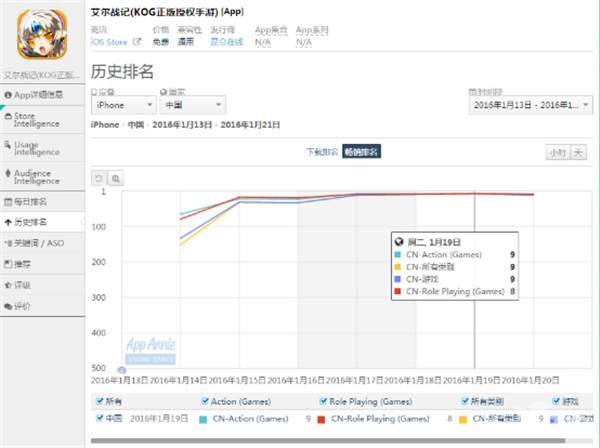Click the up-arrow icon beside 历史排名
This screenshot has width=600, height=448.
8,222
